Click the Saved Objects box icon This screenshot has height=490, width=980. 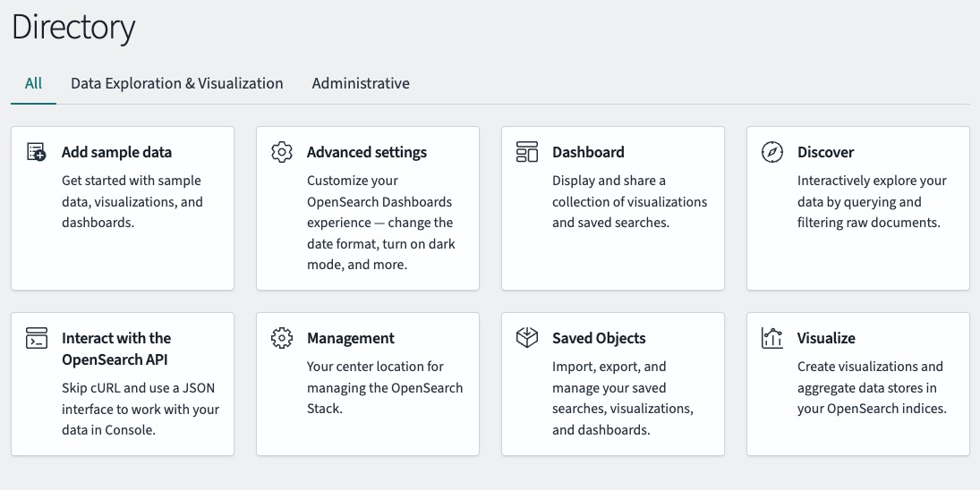pos(527,338)
